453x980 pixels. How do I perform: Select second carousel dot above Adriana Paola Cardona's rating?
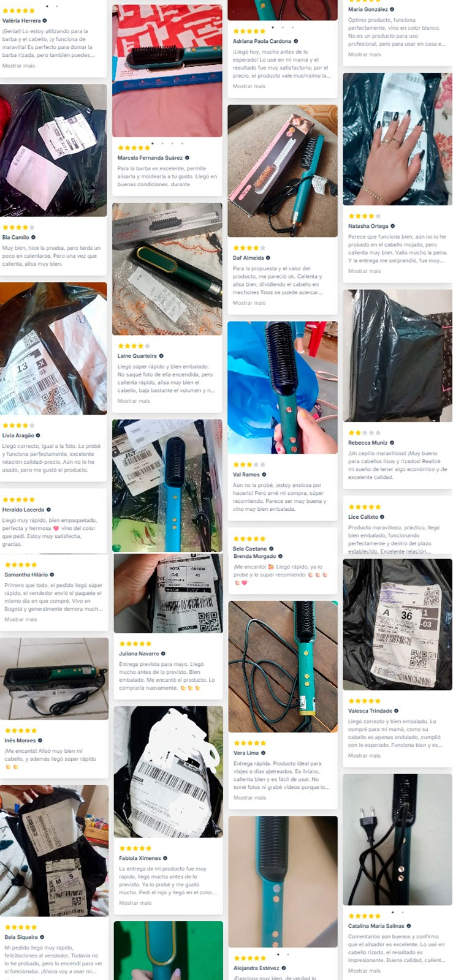point(283,27)
